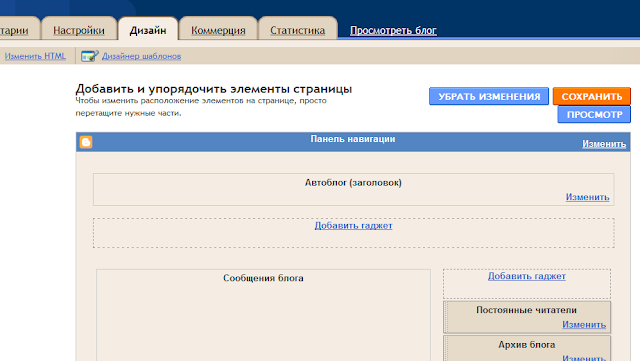Select the Постоянные читатели gadget title

click(526, 310)
